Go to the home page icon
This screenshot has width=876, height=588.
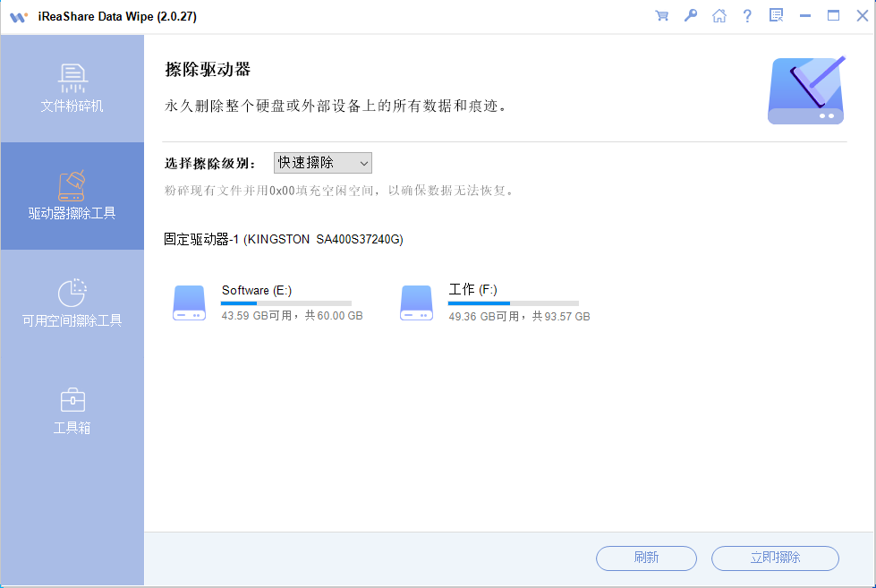coord(719,15)
